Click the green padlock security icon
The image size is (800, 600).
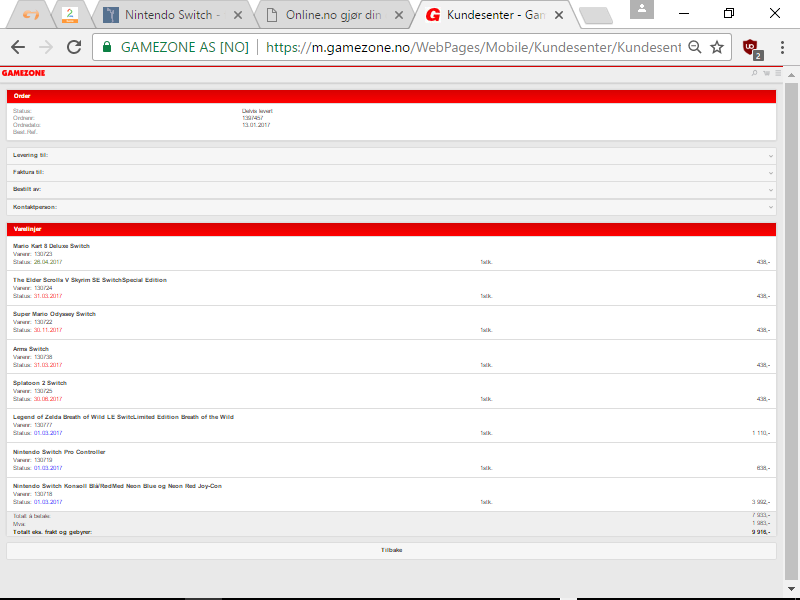coord(107,47)
